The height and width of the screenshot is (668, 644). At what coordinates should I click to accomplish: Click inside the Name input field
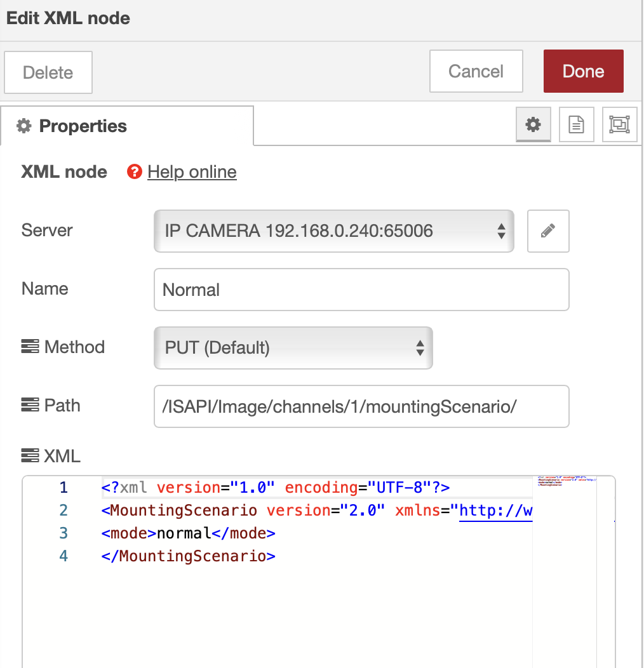[361, 290]
